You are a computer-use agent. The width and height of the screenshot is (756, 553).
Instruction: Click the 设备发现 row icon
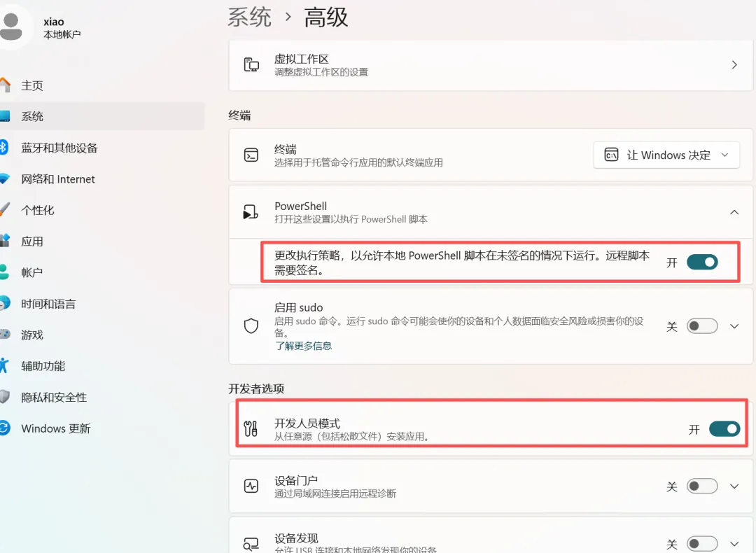(251, 544)
